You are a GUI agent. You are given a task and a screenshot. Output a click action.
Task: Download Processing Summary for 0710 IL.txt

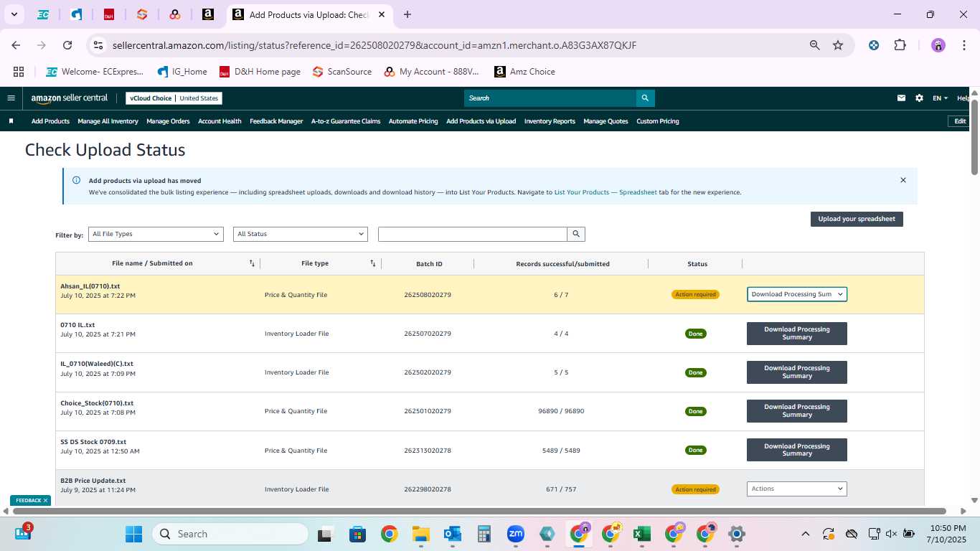(797, 334)
